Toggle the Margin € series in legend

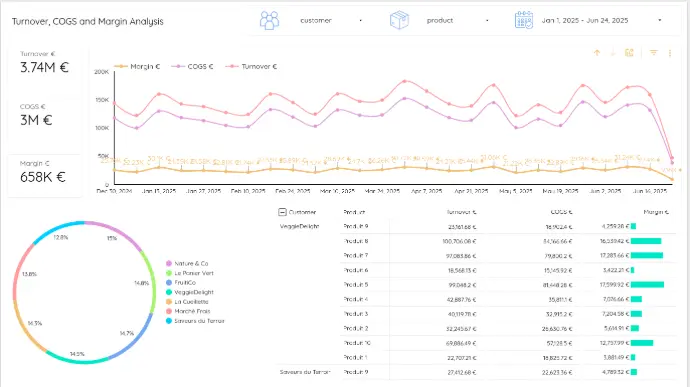(137, 66)
